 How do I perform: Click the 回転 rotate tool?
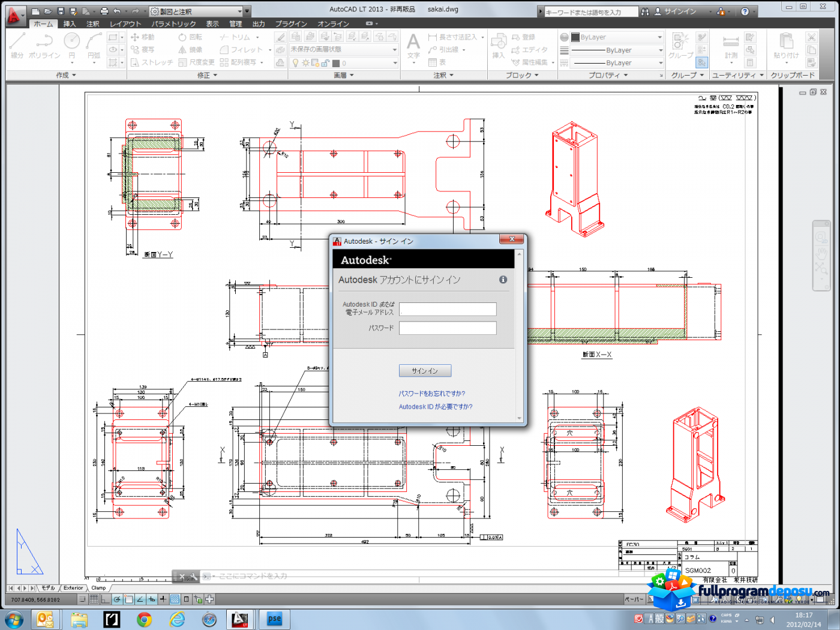point(190,37)
